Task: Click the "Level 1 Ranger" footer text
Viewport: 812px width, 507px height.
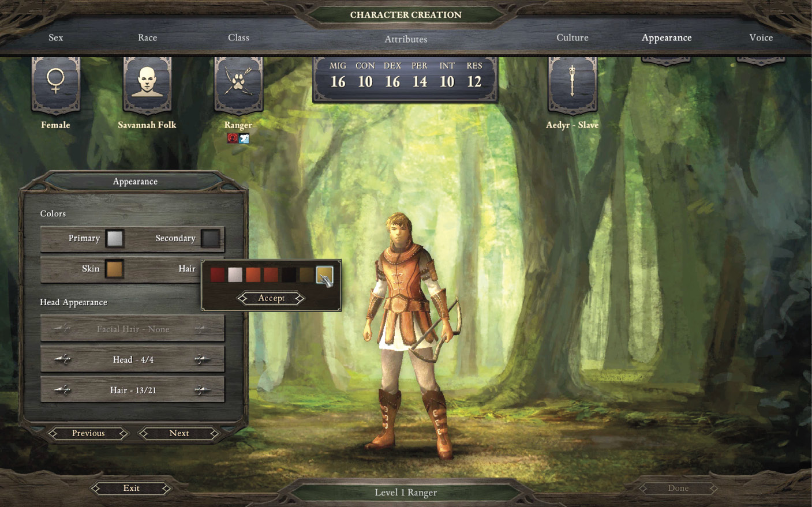Action: (406, 493)
